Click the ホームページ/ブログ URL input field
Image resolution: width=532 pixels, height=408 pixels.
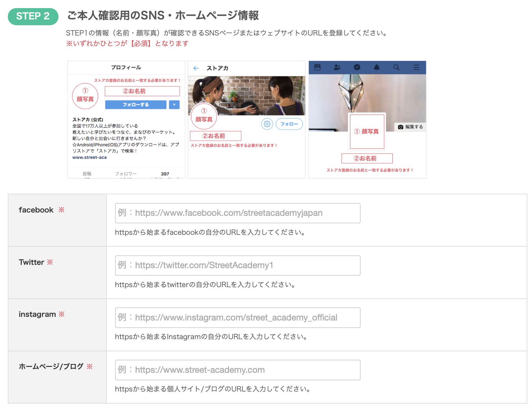click(x=238, y=370)
